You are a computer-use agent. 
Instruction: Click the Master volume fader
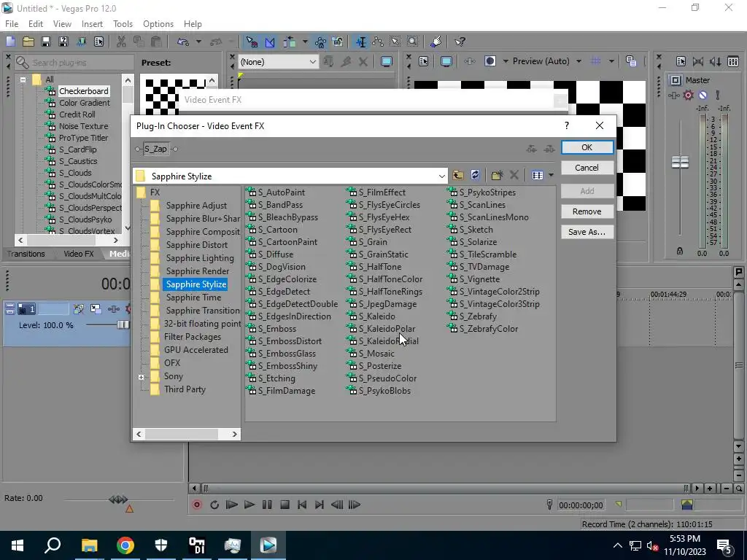point(680,163)
